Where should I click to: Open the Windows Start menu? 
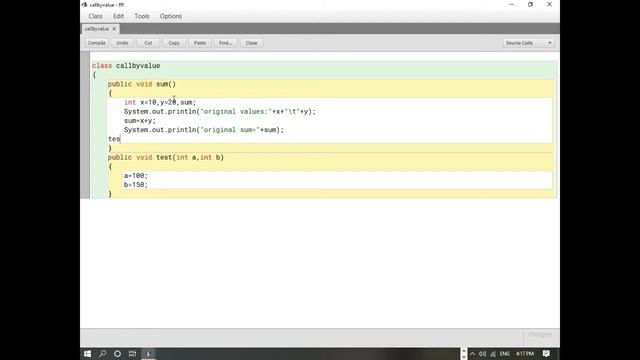tap(87, 354)
